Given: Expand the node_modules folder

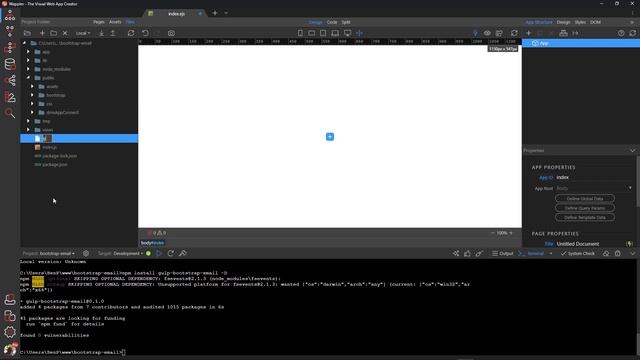Looking at the screenshot, I should click(x=28, y=69).
